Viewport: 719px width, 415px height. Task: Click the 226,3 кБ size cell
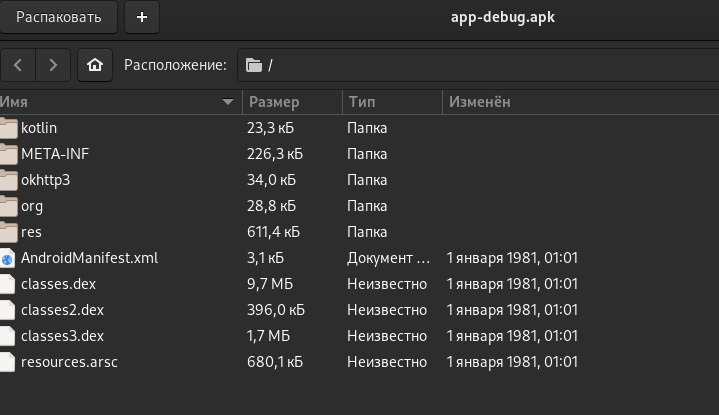point(275,154)
